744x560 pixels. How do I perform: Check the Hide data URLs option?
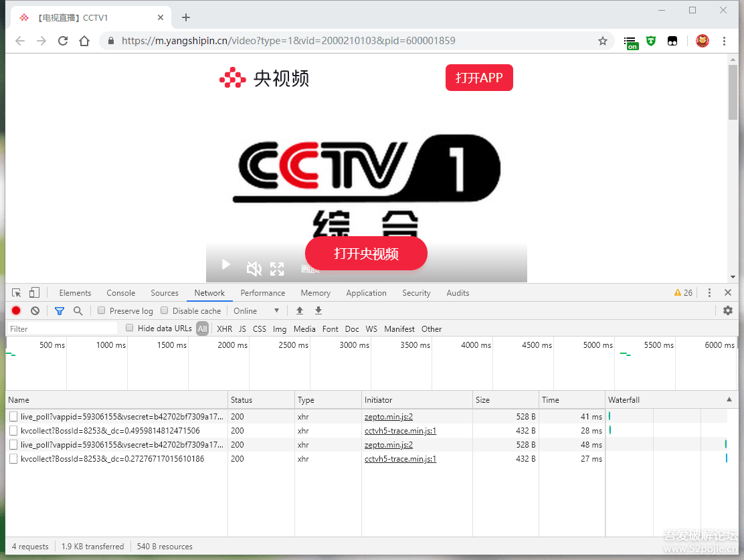tap(128, 328)
